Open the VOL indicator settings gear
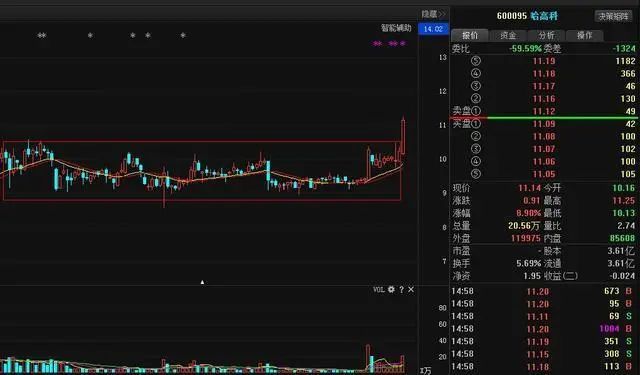The width and height of the screenshot is (640, 375). pyautogui.click(x=391, y=289)
